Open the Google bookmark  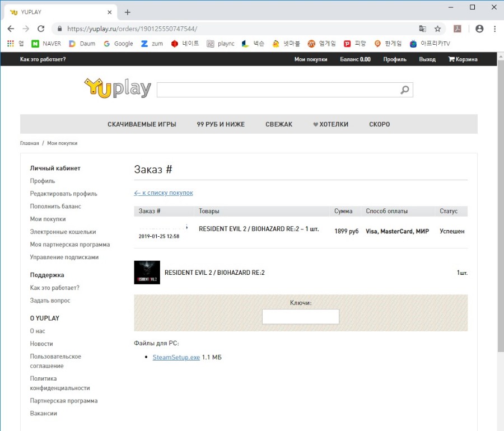pyautogui.click(x=118, y=43)
